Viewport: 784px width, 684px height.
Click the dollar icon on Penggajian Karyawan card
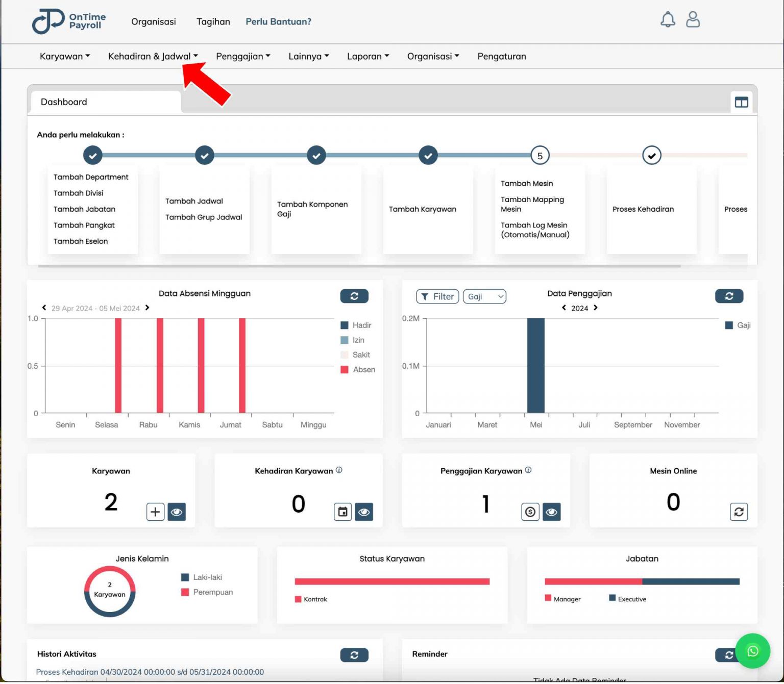530,512
